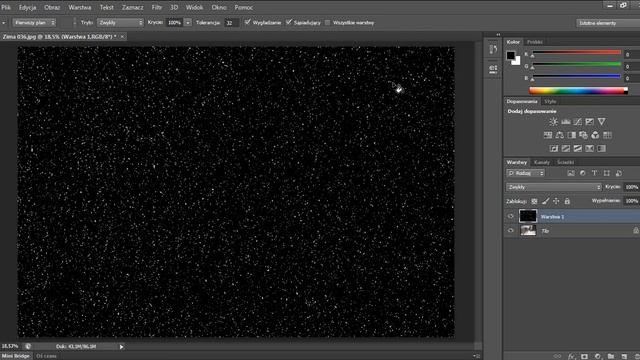The image size is (640, 360).
Task: Open the layer blend mode Zwykły dropdown
Action: click(554, 187)
